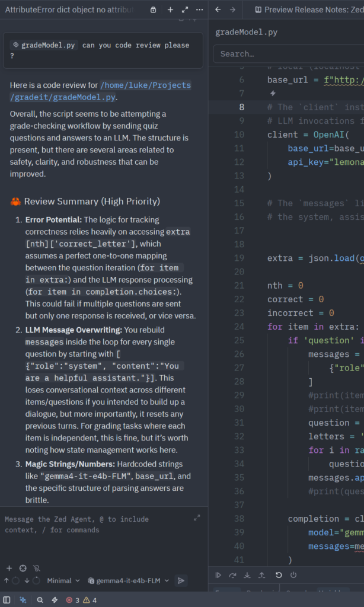Click the crosshair icon below the message box

pos(23,568)
